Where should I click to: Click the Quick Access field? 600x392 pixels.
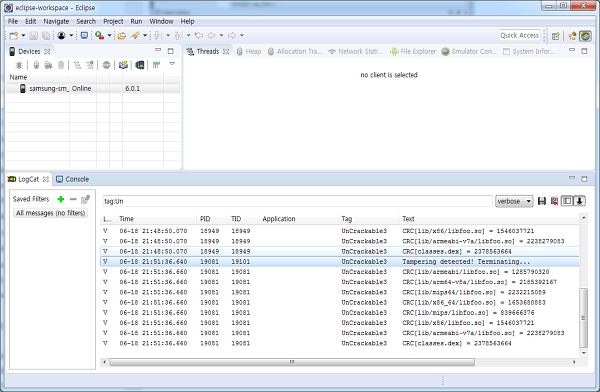[x=520, y=35]
